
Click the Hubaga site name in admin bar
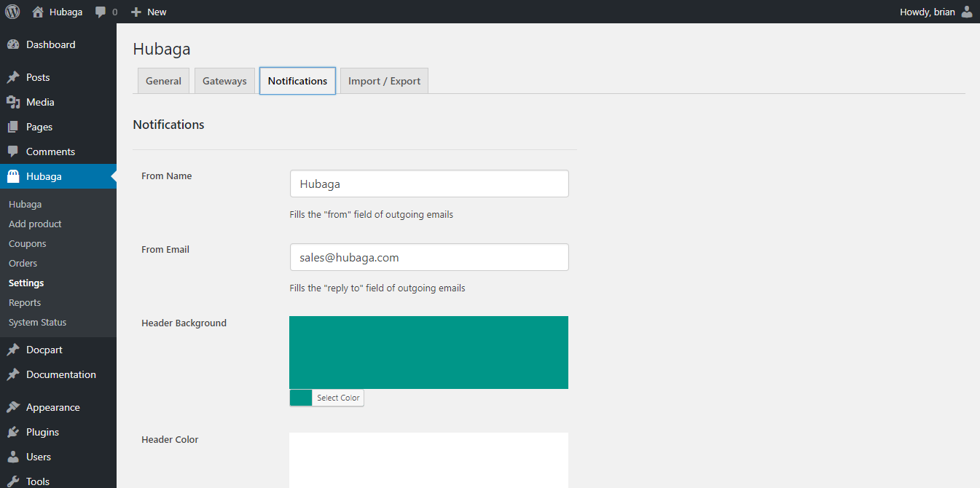(x=66, y=12)
